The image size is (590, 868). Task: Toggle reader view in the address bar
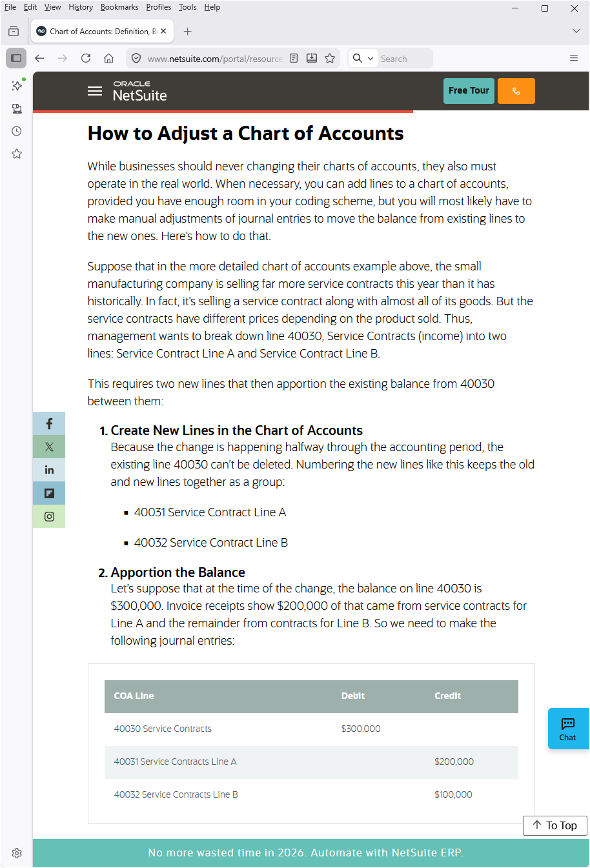click(294, 58)
